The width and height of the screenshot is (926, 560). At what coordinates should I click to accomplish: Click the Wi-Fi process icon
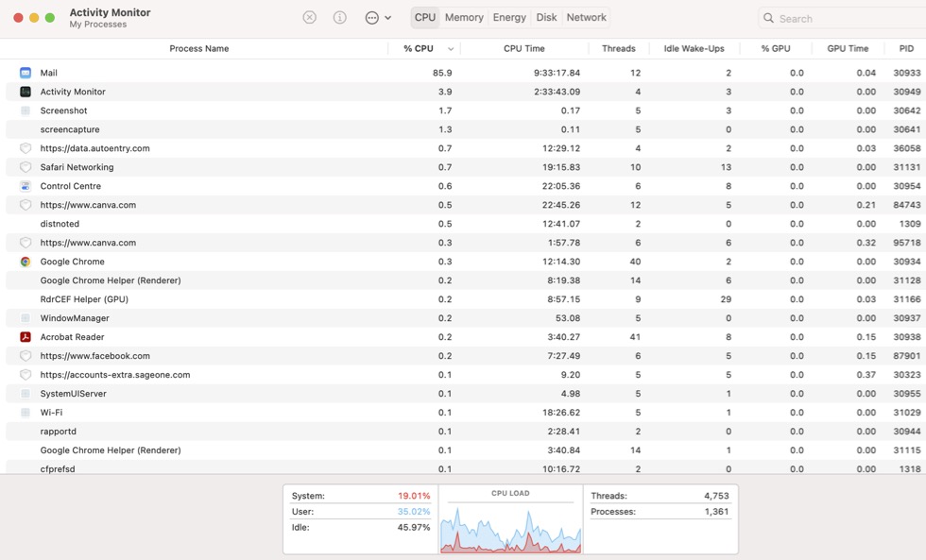pos(26,413)
